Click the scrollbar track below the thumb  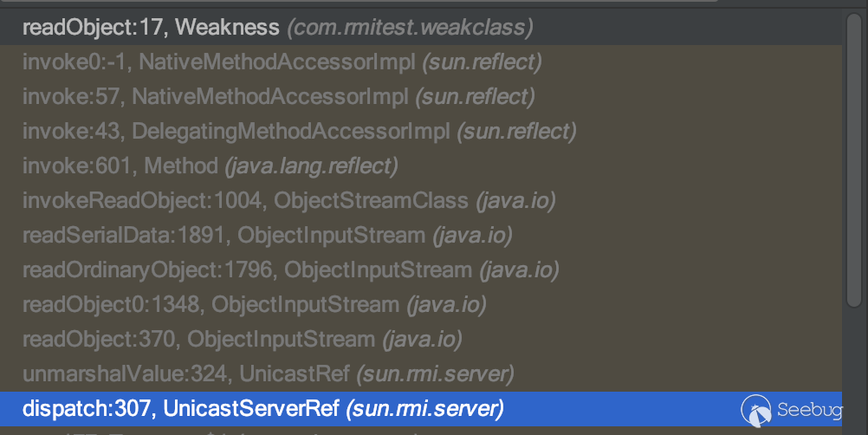pos(854,364)
